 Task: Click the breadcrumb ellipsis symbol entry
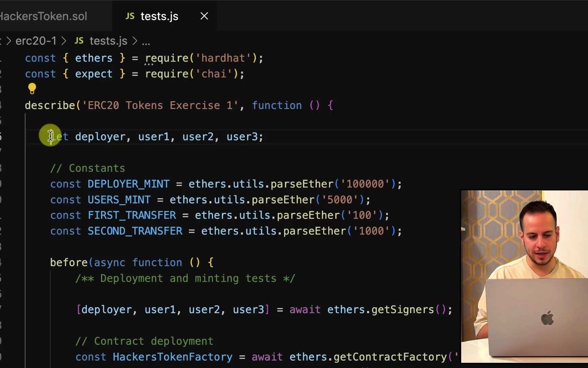[x=146, y=42]
